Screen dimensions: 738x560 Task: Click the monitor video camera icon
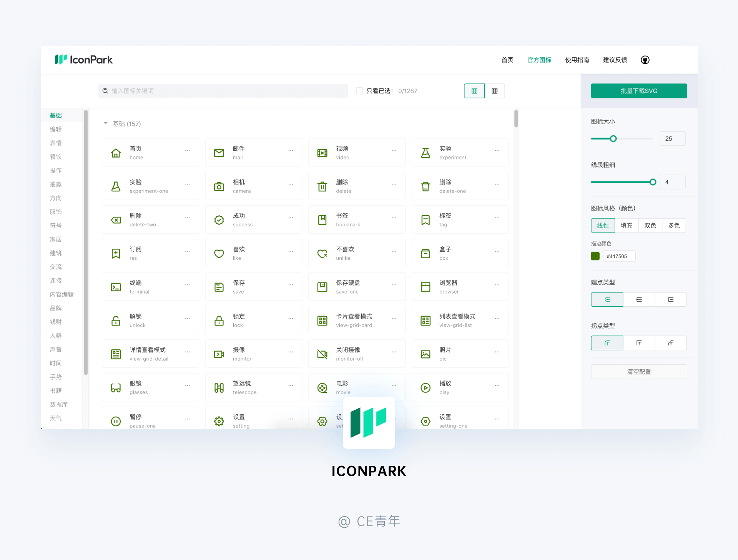coord(219,354)
